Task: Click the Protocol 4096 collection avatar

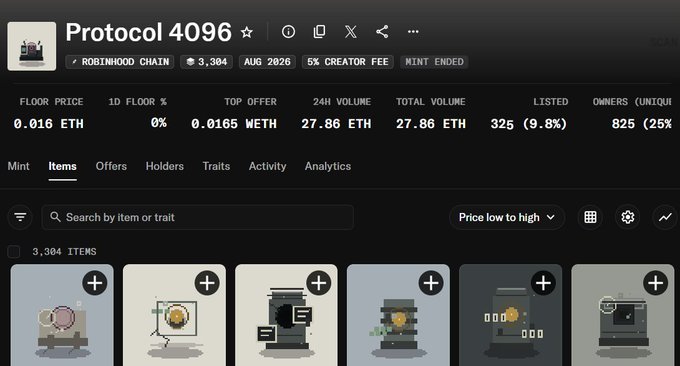Action: coord(32,46)
